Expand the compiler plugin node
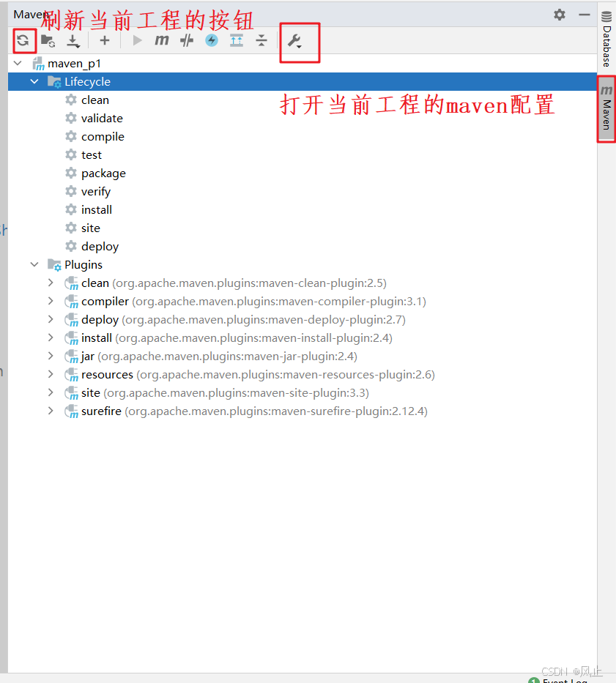The height and width of the screenshot is (683, 616). [51, 301]
